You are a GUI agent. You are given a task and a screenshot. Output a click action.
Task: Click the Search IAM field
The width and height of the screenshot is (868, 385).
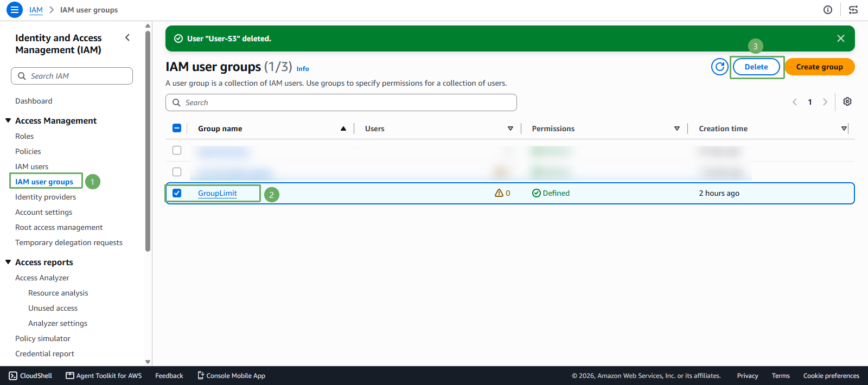click(x=72, y=76)
